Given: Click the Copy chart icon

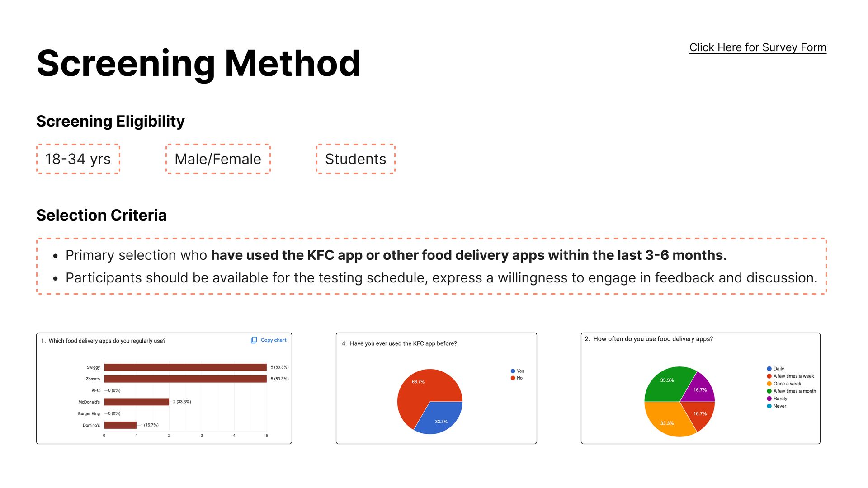Looking at the screenshot, I should (254, 340).
